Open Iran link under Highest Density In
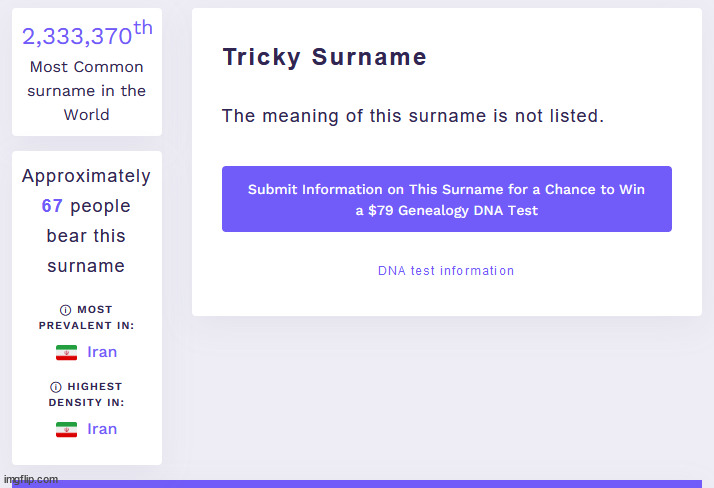 coord(102,429)
